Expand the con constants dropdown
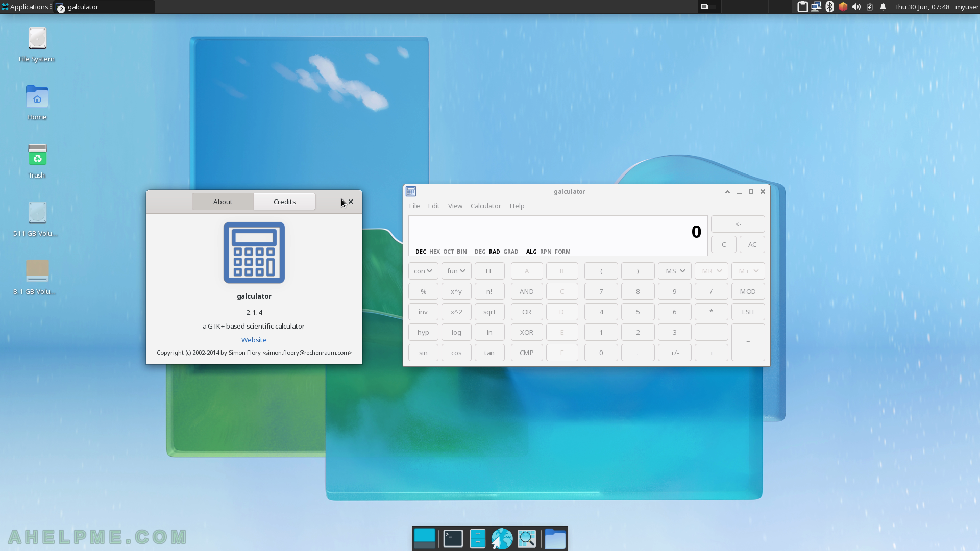Image resolution: width=980 pixels, height=551 pixels. (x=423, y=271)
